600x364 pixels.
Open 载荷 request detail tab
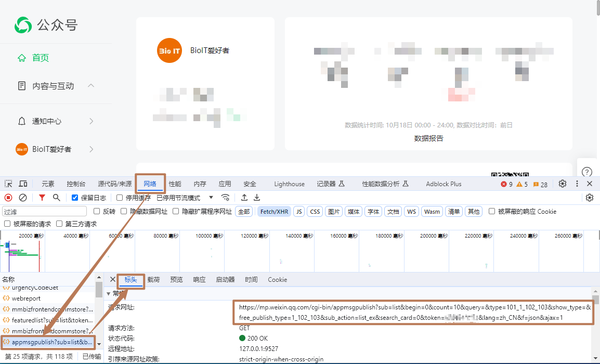[x=153, y=279]
